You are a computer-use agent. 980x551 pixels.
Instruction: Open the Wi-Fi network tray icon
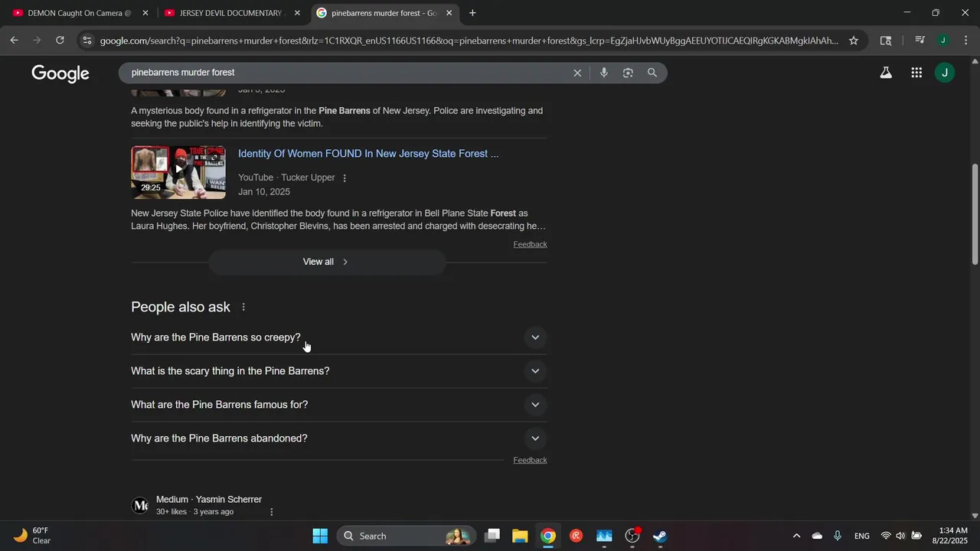click(886, 536)
